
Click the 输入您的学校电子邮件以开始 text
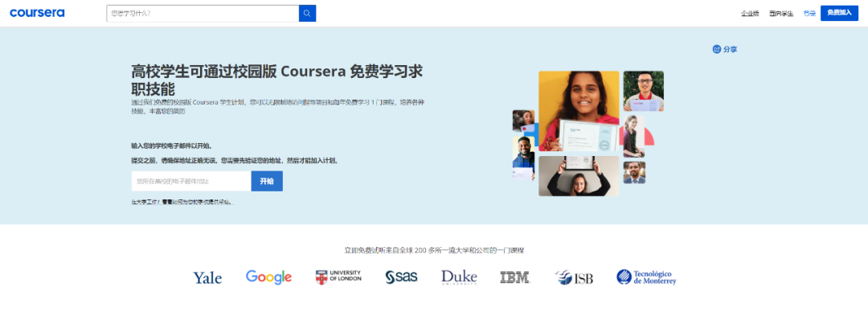[x=172, y=146]
